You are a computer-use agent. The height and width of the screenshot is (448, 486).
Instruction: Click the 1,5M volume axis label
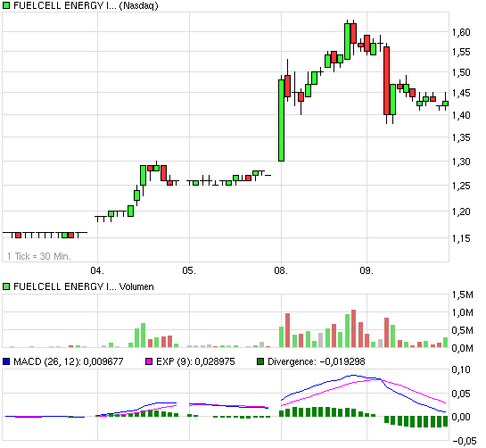[x=463, y=295]
